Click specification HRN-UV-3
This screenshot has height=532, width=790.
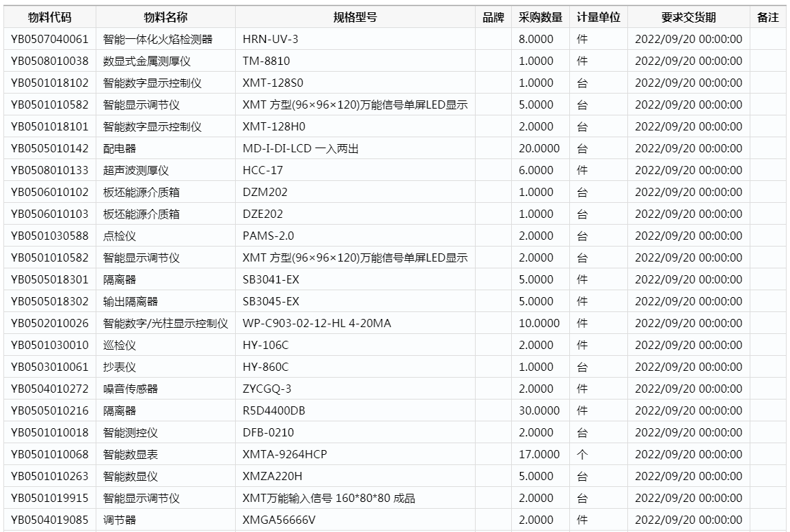[x=271, y=39]
